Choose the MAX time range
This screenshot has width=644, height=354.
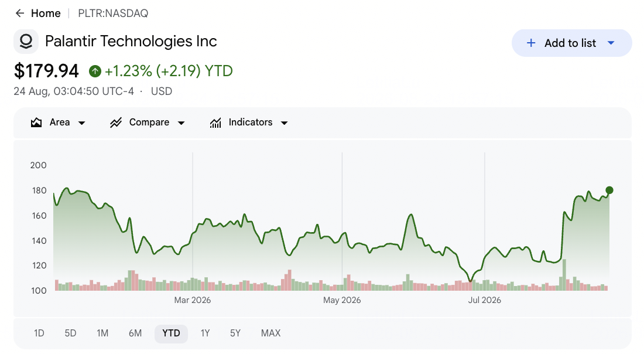coord(270,333)
